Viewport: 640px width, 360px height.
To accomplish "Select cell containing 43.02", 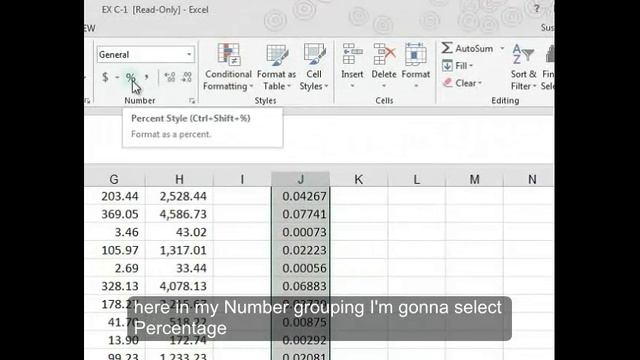I will tap(179, 232).
